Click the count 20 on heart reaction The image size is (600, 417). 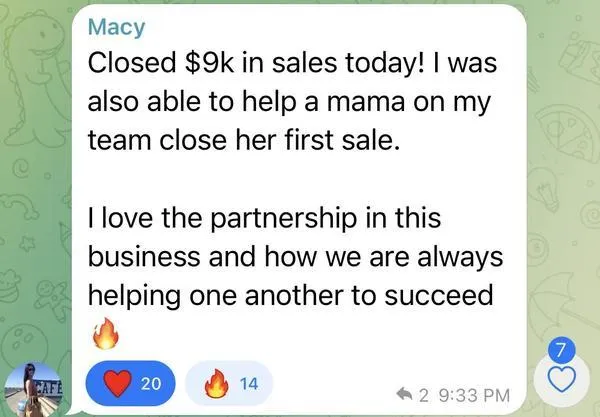coord(149,381)
